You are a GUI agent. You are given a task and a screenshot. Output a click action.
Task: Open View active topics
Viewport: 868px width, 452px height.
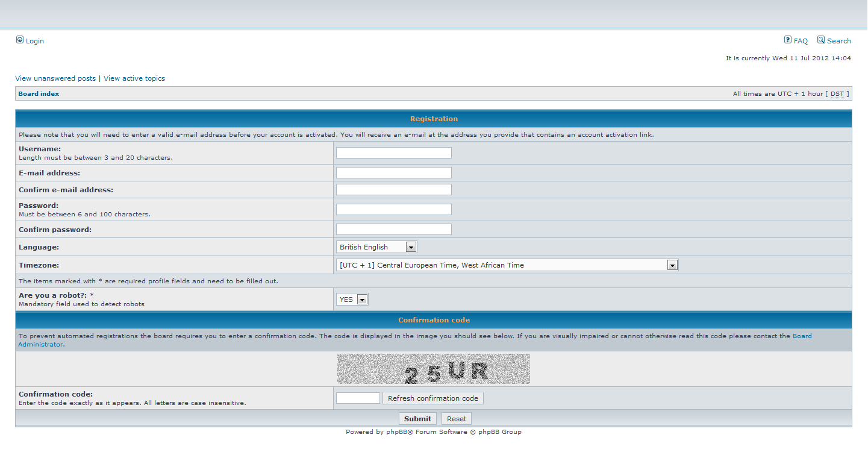[134, 78]
